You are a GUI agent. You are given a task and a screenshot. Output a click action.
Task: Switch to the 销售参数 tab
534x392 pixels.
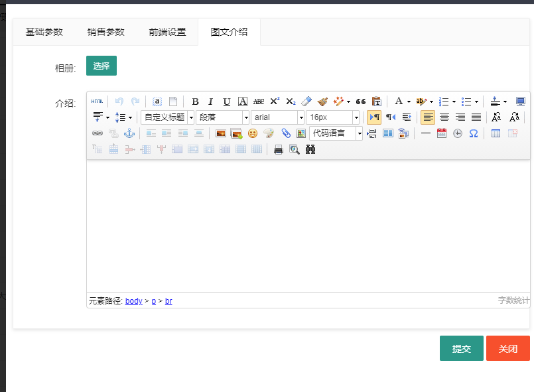point(106,31)
